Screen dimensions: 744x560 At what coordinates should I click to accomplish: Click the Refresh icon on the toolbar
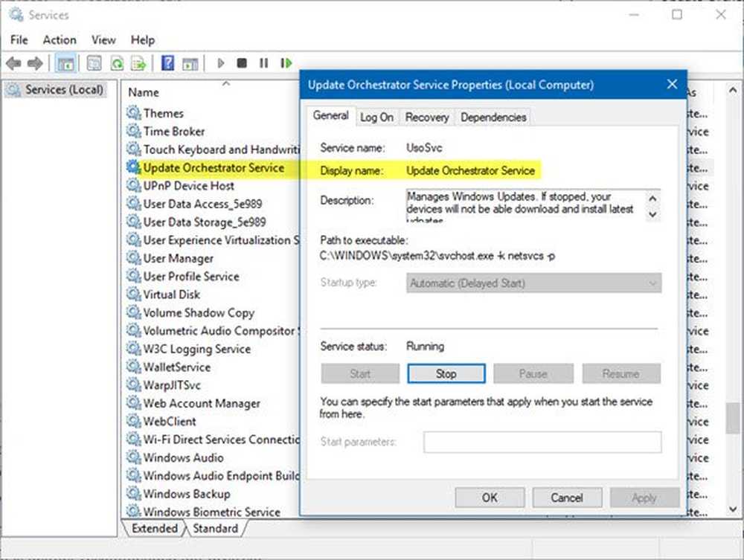(x=118, y=63)
